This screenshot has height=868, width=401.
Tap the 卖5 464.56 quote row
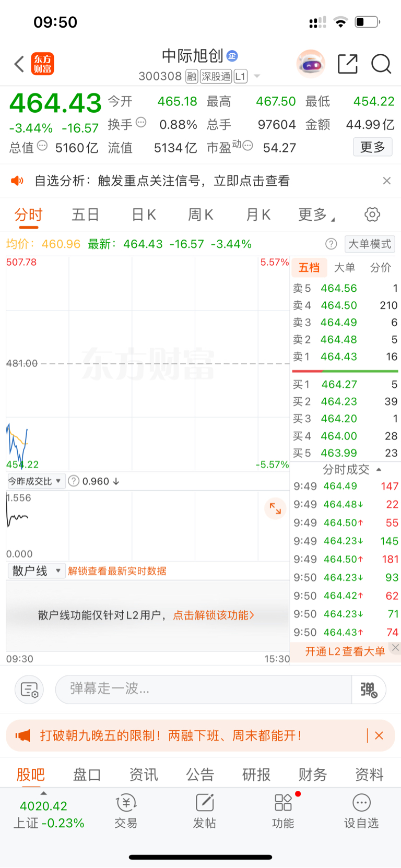(x=345, y=288)
